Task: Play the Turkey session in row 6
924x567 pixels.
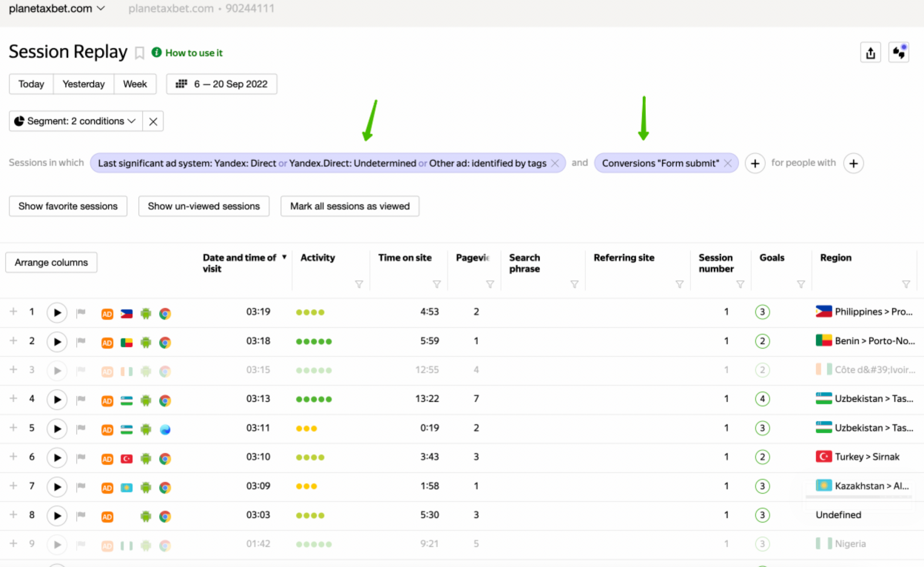Action: coord(57,457)
